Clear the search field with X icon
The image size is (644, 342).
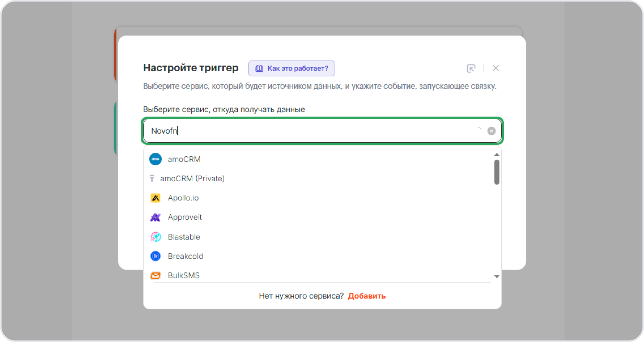click(491, 131)
